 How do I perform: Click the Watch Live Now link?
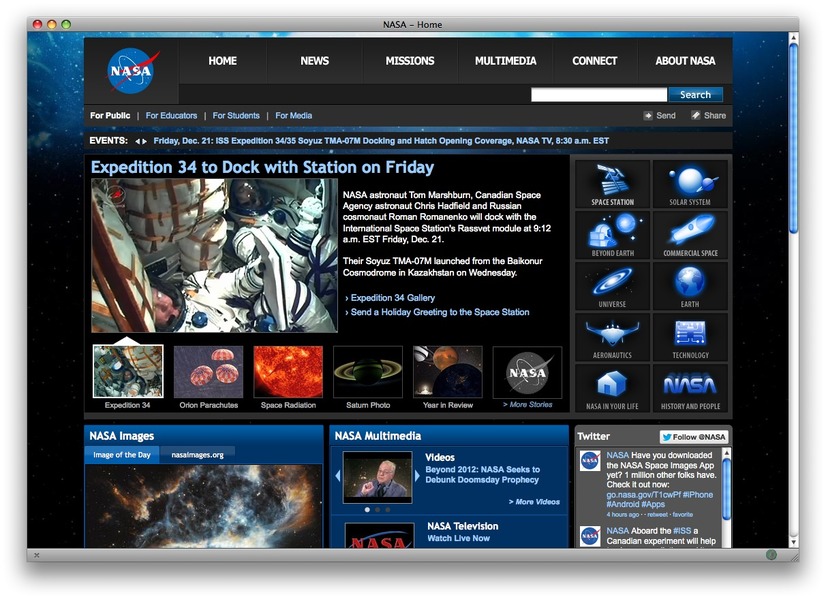[x=458, y=538]
